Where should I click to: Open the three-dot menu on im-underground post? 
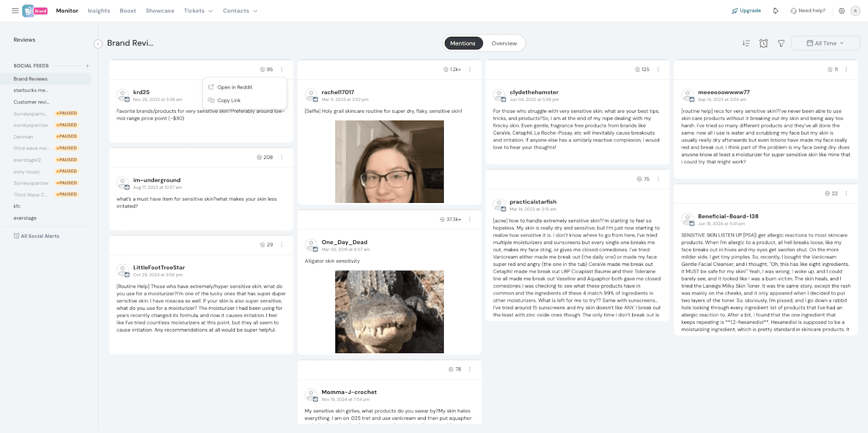click(282, 157)
